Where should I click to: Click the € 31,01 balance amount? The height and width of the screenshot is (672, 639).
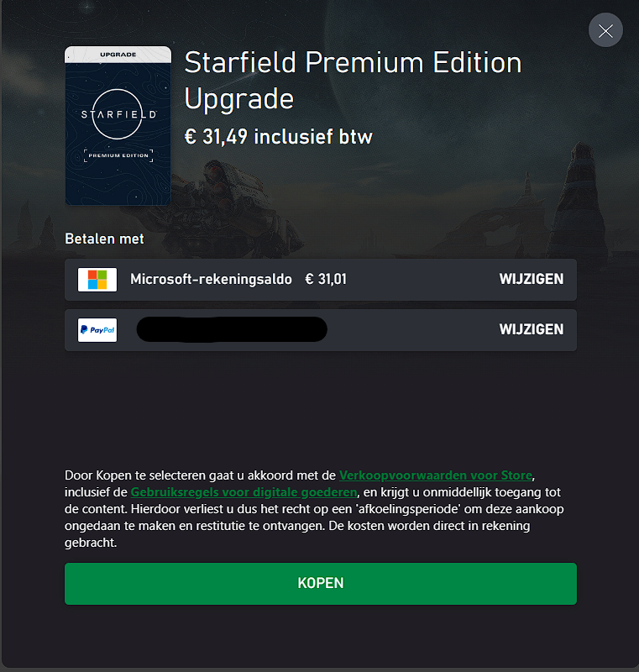(325, 279)
